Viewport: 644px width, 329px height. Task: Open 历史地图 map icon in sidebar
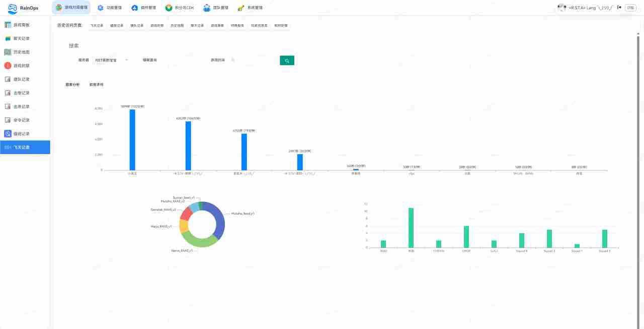point(8,52)
